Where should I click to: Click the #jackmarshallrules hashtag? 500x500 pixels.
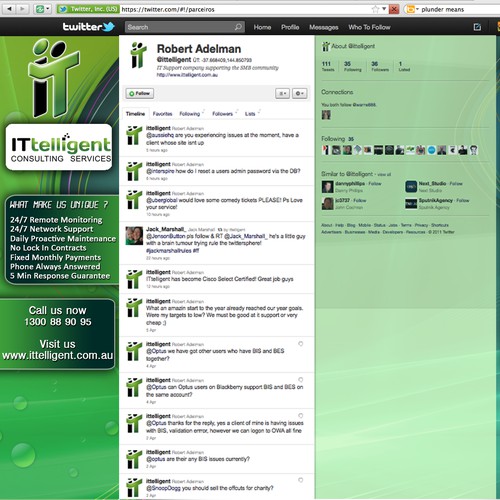[x=169, y=251]
